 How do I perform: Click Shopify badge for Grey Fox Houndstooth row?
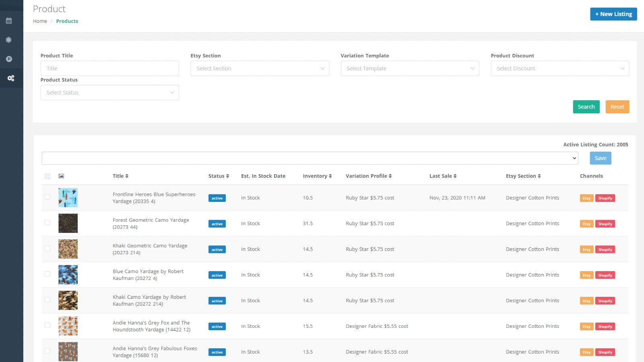click(x=605, y=327)
